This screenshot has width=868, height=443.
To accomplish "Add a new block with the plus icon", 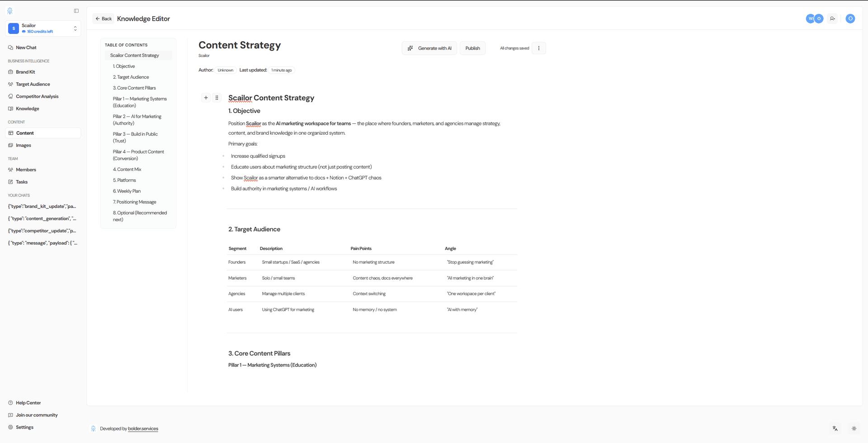I will (206, 98).
